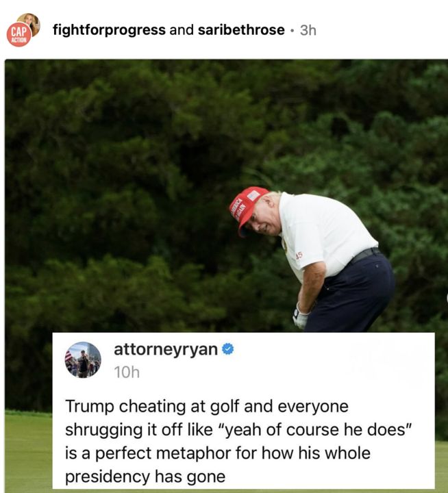This screenshot has height=493, width=448.
Task: Open the attorneyryan round profile picture
Action: [x=83, y=359]
